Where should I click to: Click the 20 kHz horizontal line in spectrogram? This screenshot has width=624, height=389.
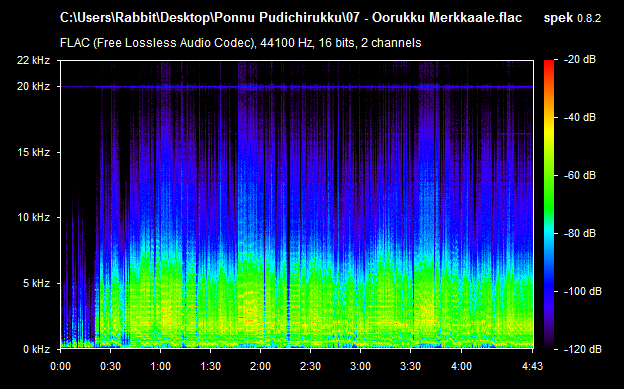tap(297, 86)
